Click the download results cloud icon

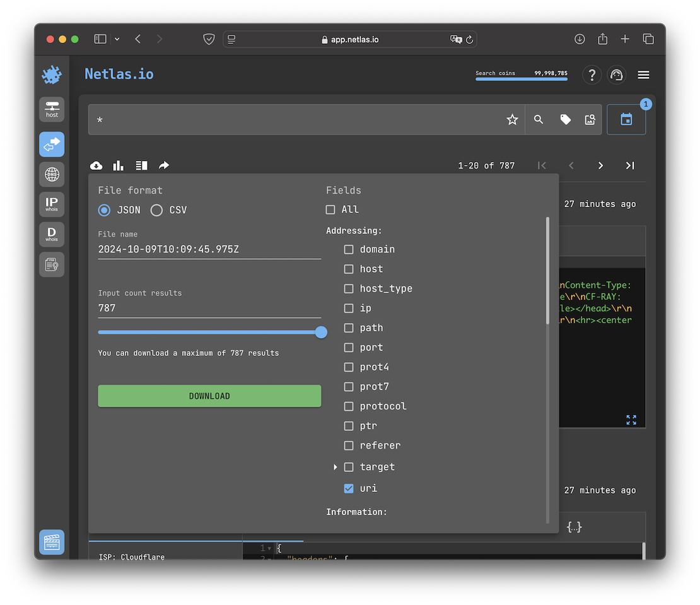click(96, 165)
